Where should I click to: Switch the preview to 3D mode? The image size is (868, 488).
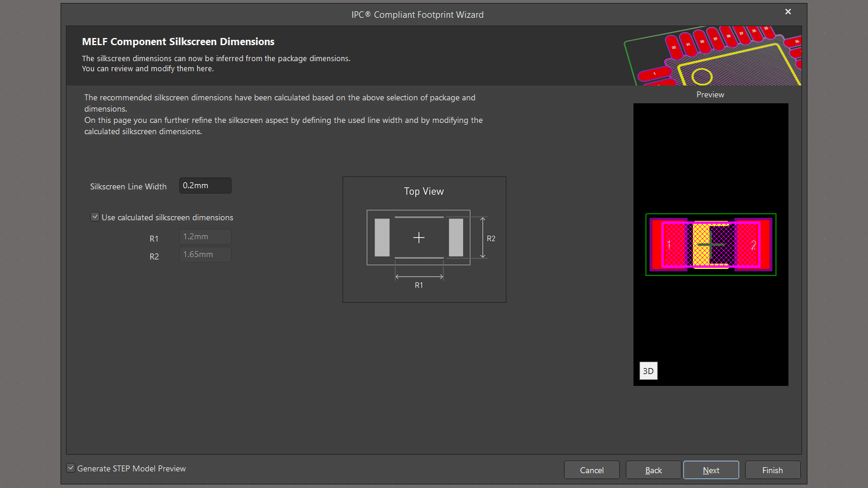[x=648, y=371]
